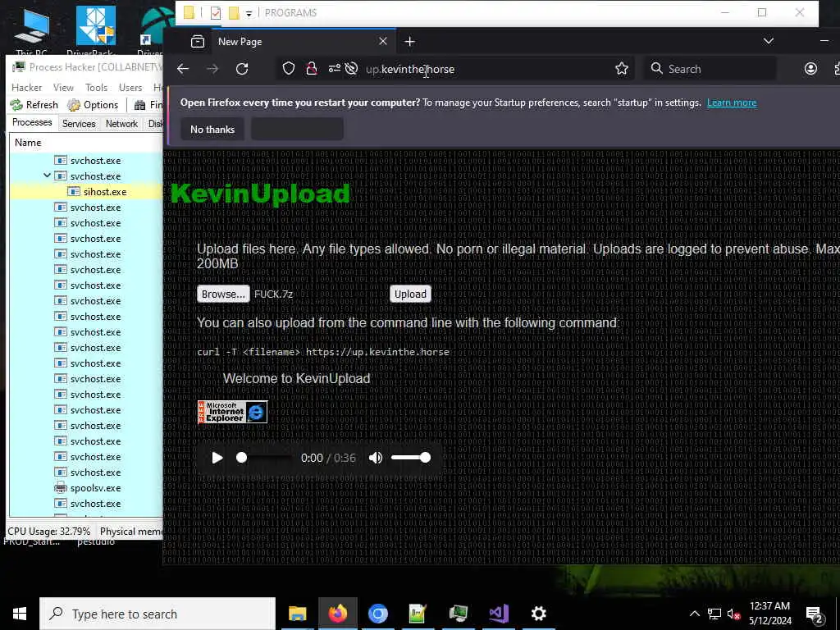Open the shield tracking protection icon

(289, 69)
